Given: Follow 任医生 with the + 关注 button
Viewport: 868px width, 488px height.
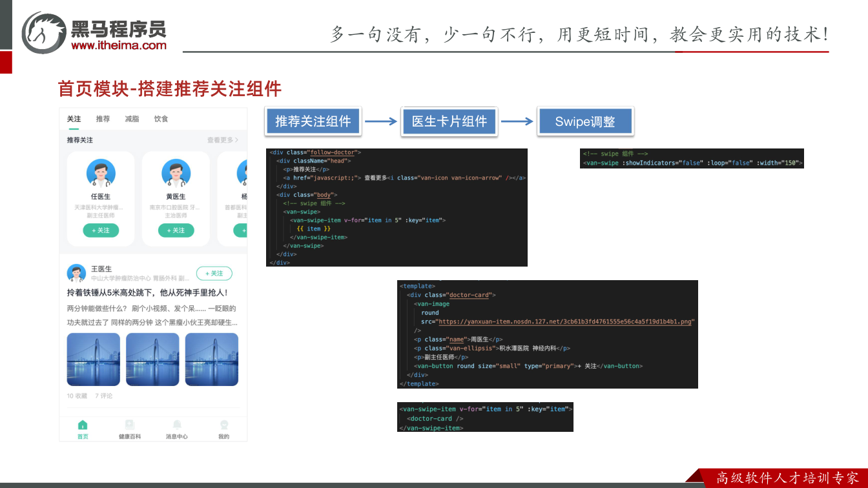Looking at the screenshot, I should (x=101, y=230).
